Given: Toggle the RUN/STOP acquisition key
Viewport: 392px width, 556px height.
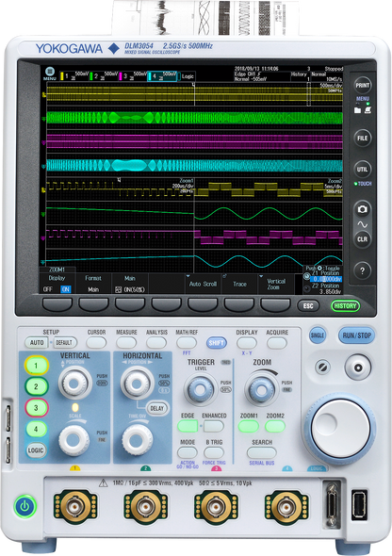Looking at the screenshot, I should pyautogui.click(x=356, y=335).
